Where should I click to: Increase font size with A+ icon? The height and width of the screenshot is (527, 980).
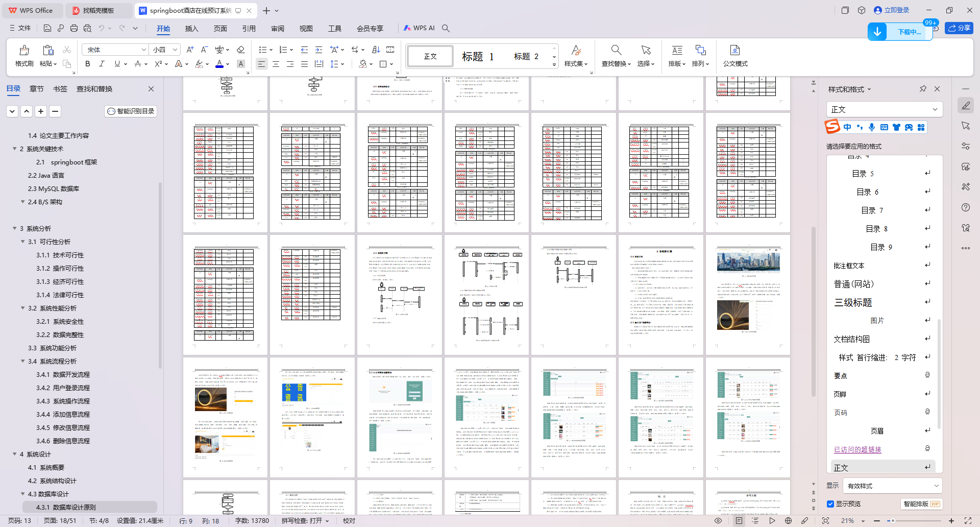pos(190,50)
